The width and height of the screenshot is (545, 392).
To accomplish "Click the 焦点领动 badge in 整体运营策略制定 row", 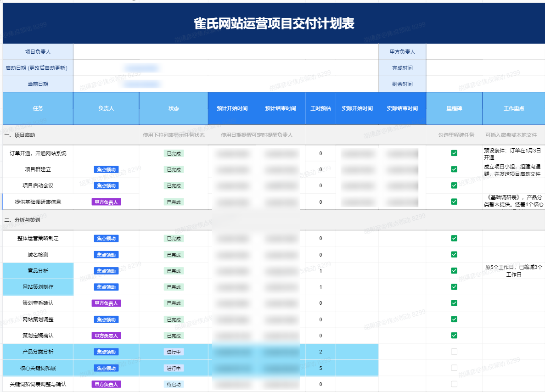I will tap(106, 238).
